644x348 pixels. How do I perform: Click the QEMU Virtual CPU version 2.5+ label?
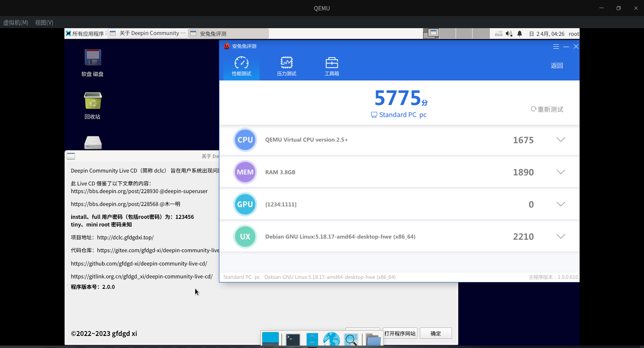(306, 140)
